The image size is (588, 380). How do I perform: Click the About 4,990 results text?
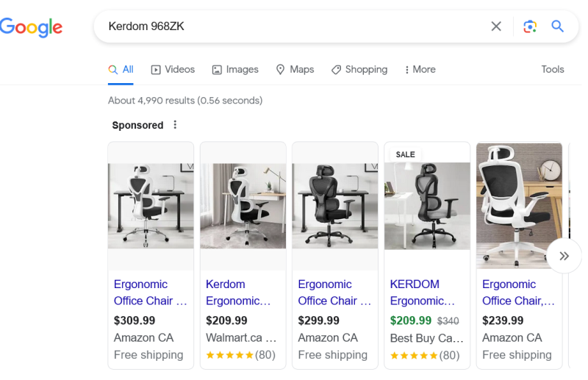point(185,101)
